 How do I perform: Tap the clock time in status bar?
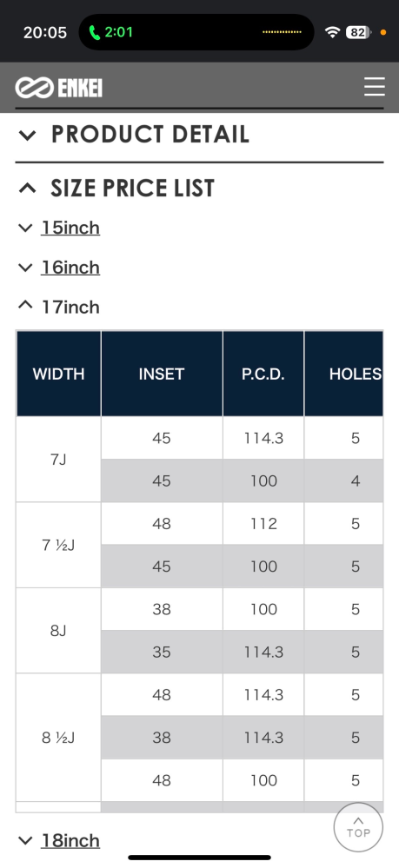click(x=45, y=32)
